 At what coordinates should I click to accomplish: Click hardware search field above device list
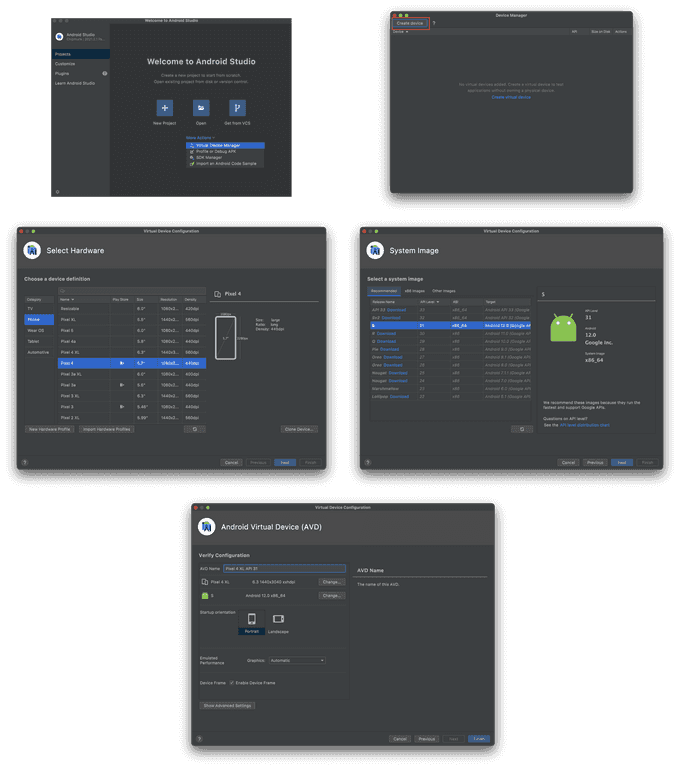click(132, 291)
